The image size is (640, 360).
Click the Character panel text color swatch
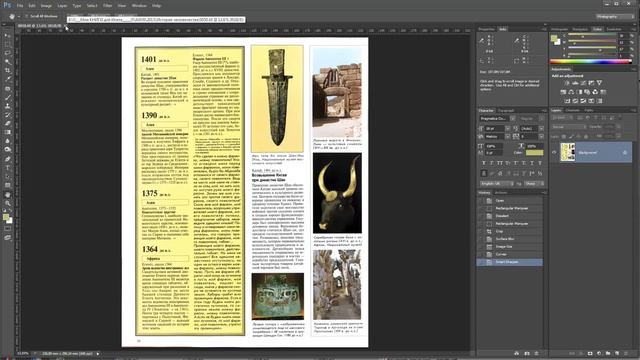534,153
